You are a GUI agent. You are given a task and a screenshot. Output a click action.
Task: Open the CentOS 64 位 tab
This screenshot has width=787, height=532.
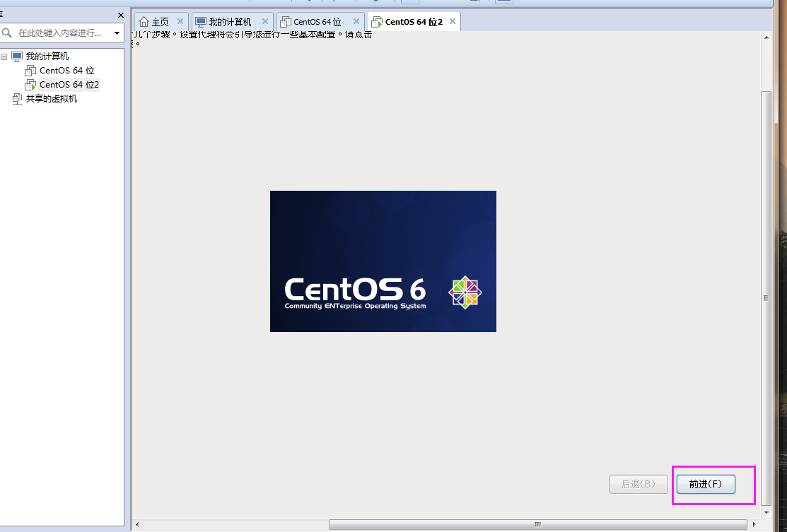click(x=317, y=22)
